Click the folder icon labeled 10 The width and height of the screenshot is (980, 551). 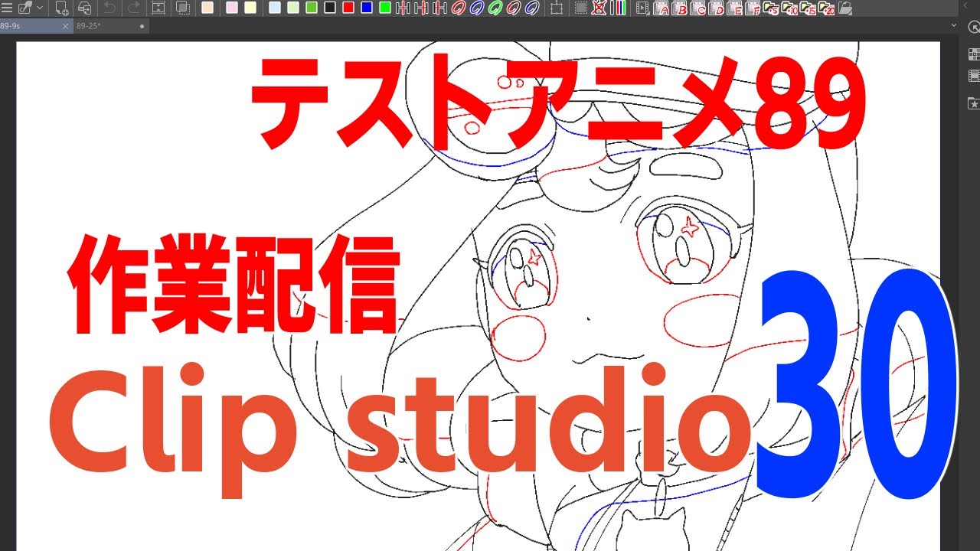pos(789,8)
